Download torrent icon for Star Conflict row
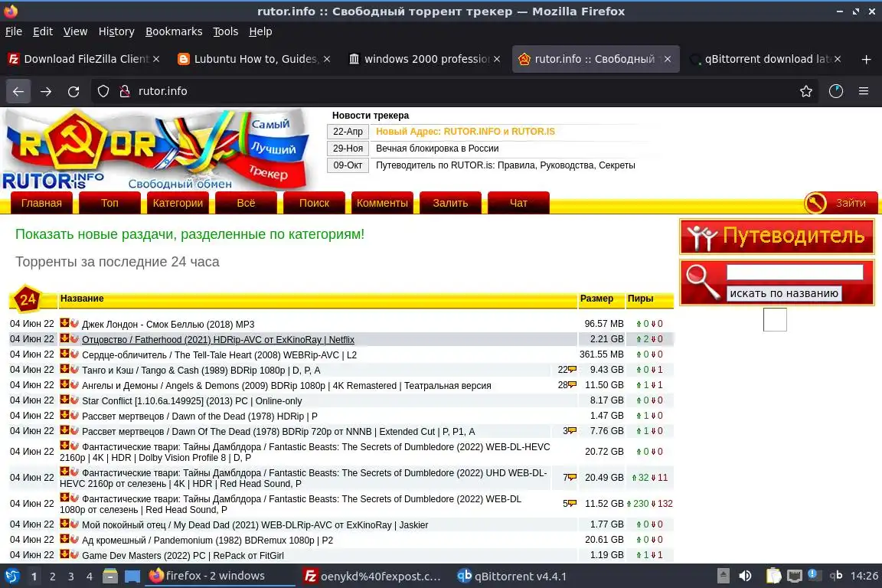The width and height of the screenshot is (882, 588). [x=64, y=400]
